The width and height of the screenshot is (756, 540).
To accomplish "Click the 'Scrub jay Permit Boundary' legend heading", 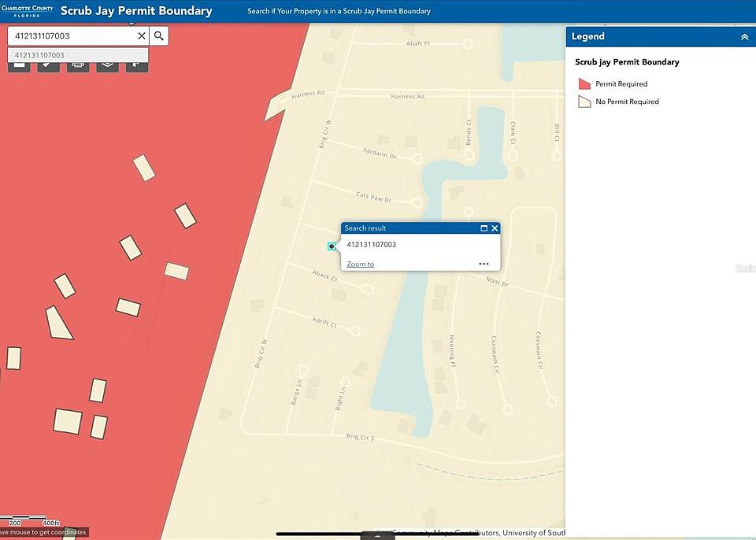I will [627, 61].
